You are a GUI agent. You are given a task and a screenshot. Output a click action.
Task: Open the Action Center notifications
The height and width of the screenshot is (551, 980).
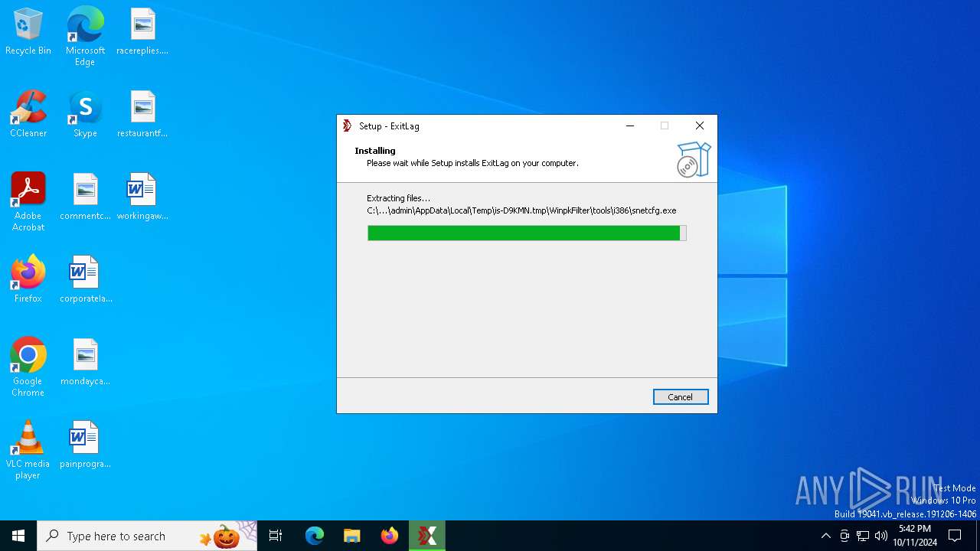point(955,536)
